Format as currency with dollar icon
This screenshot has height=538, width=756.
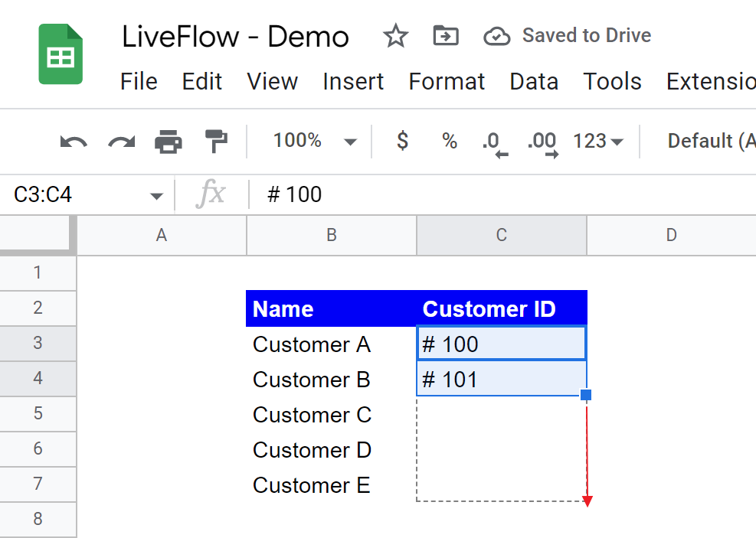(402, 141)
